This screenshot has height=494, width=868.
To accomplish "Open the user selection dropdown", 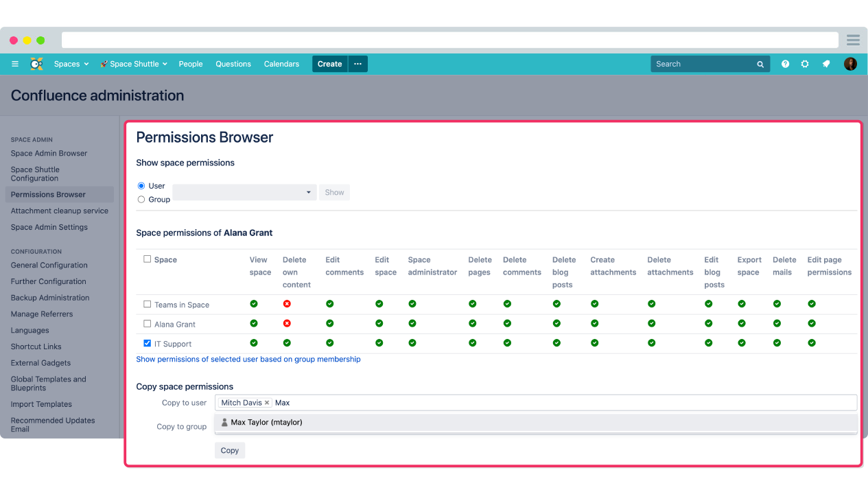I will (244, 193).
